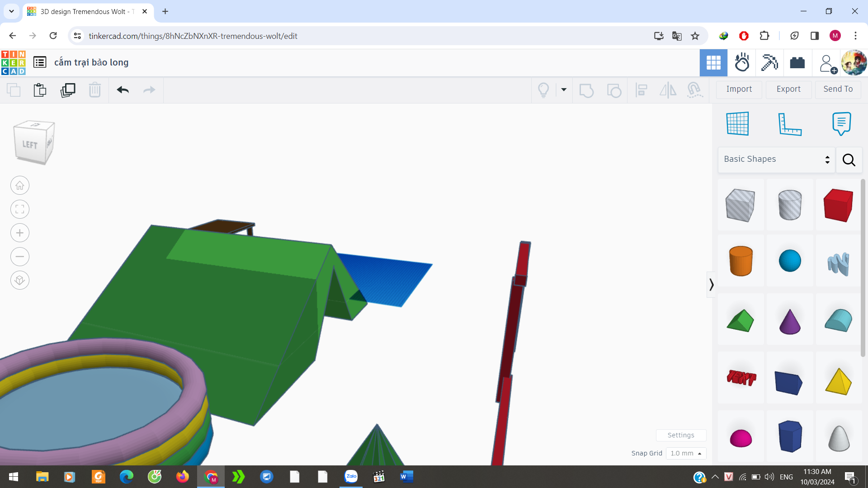Screen dimensions: 868x488
Task: Expand the visibility dropdown arrow
Action: 564,89
